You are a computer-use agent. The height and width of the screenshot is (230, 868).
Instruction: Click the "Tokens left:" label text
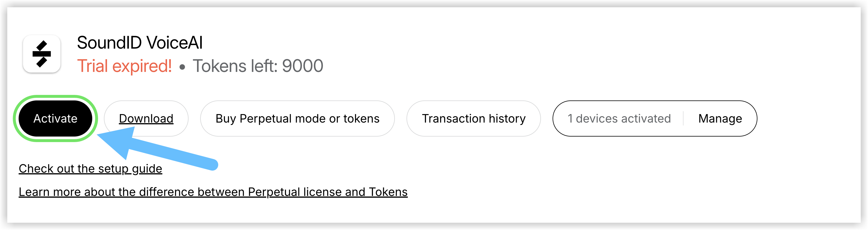tap(235, 66)
